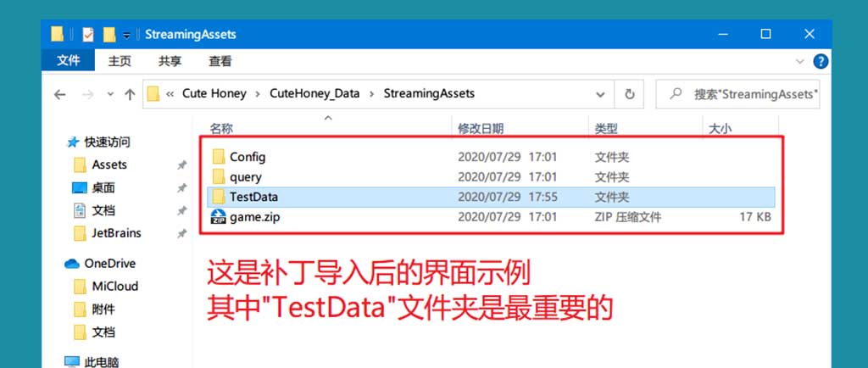Switch to the 共享 Share tab
The image size is (868, 368).
point(170,61)
